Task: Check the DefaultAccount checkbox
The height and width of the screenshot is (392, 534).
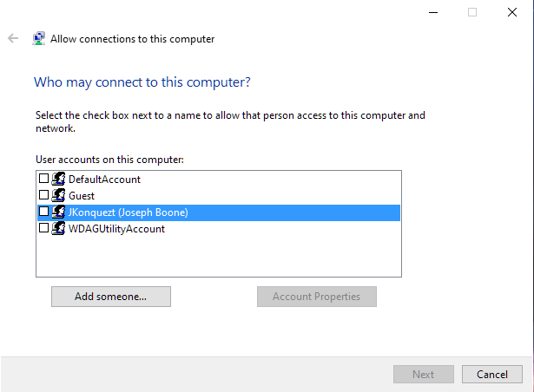Action: [44, 179]
